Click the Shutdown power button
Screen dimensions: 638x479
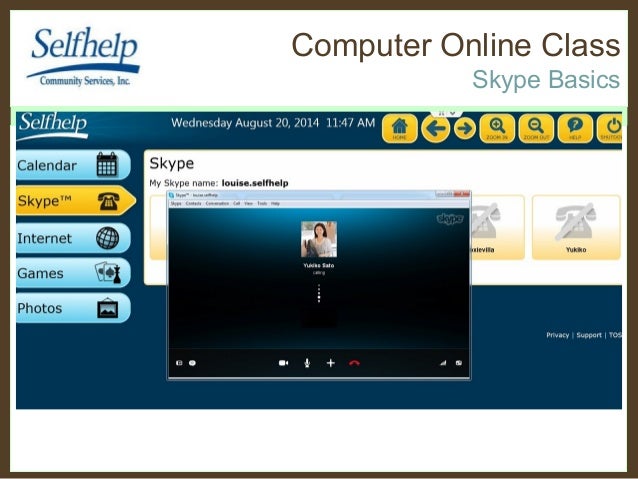pyautogui.click(x=610, y=129)
